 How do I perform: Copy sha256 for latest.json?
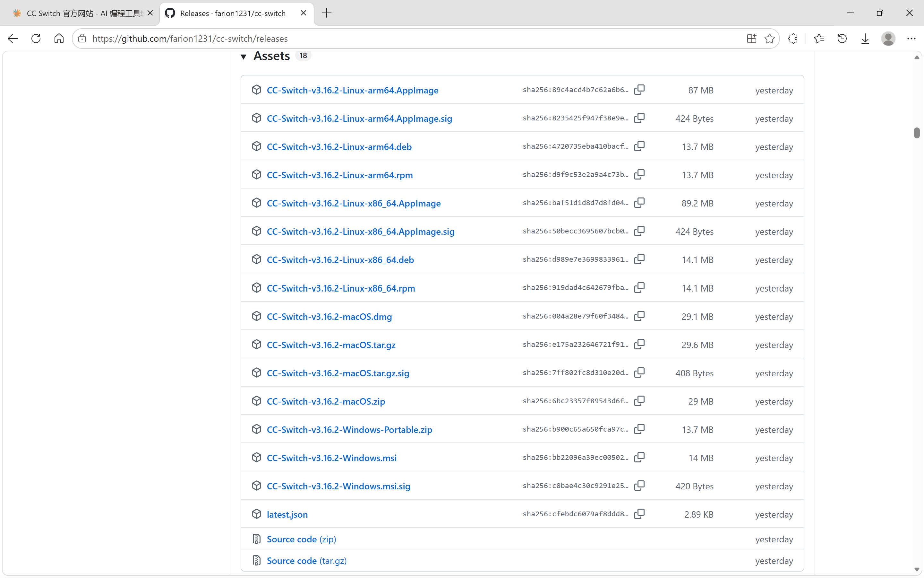coord(639,514)
